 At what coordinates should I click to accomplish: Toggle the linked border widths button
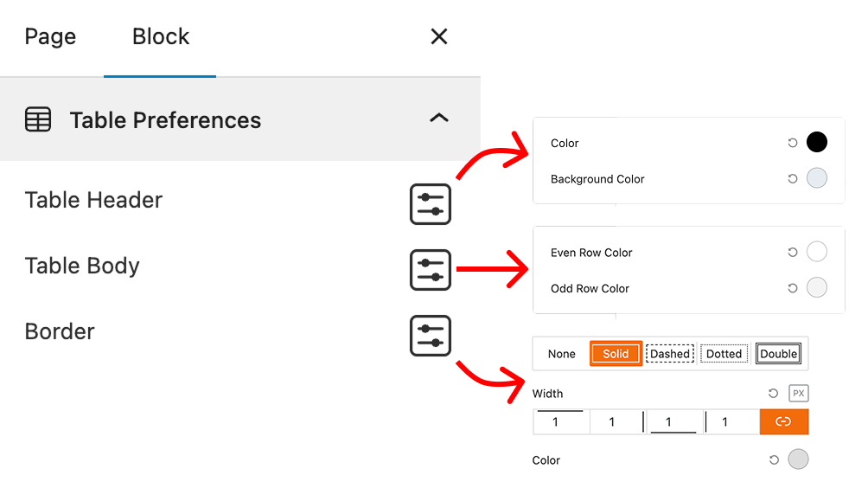pos(783,422)
